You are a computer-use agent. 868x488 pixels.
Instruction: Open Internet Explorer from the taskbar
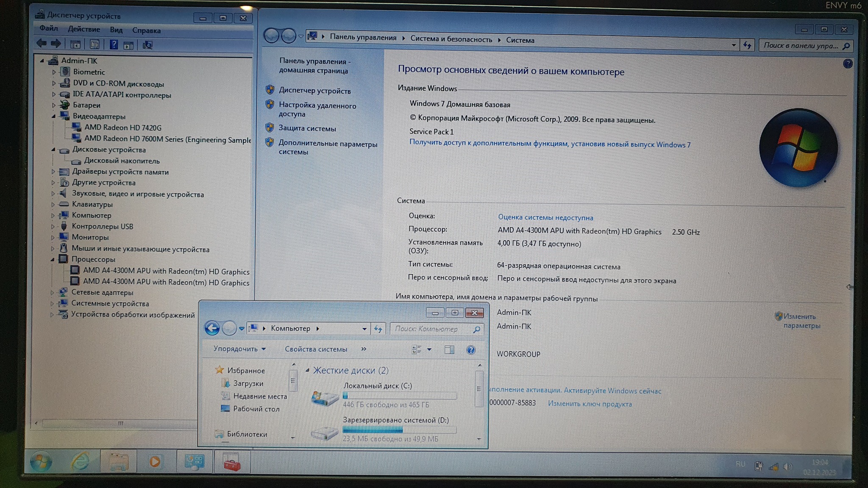click(x=80, y=461)
